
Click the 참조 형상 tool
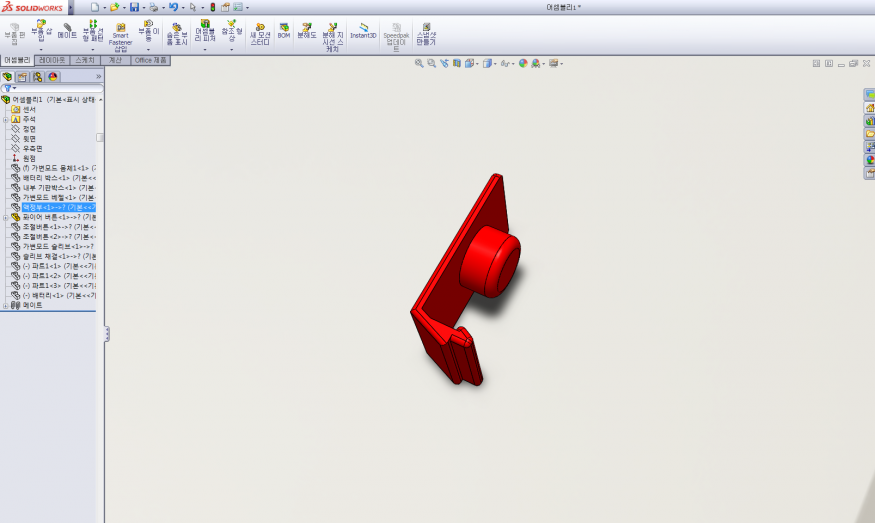pyautogui.click(x=232, y=31)
